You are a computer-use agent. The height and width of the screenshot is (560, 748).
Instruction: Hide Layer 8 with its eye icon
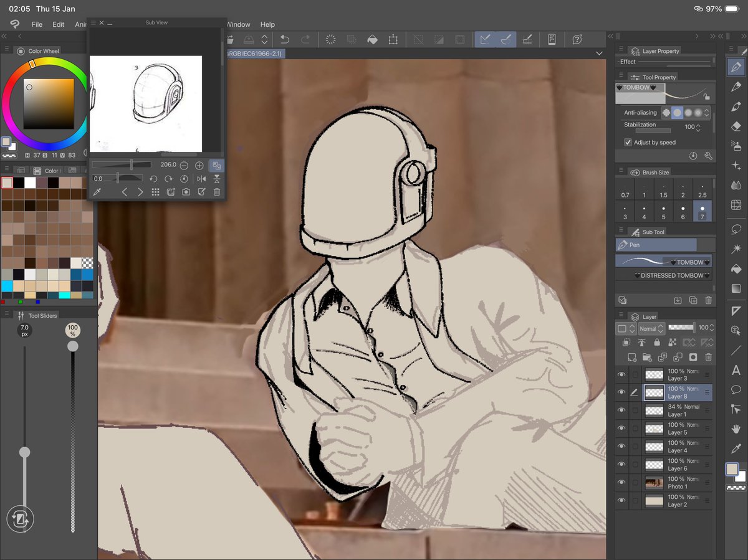point(621,392)
